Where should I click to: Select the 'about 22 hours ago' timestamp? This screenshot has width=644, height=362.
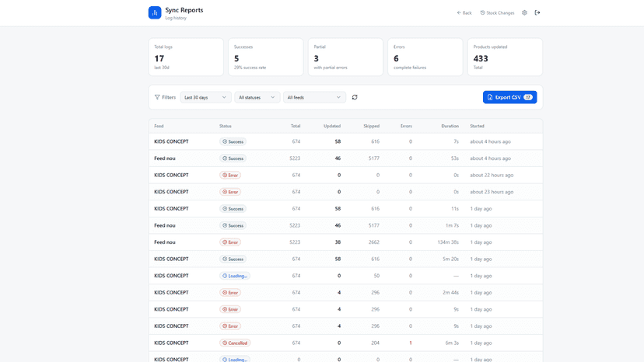click(492, 176)
